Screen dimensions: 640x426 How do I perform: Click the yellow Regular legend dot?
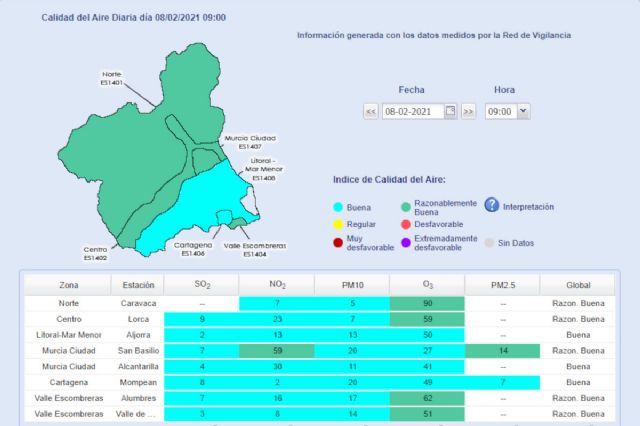[x=339, y=225]
